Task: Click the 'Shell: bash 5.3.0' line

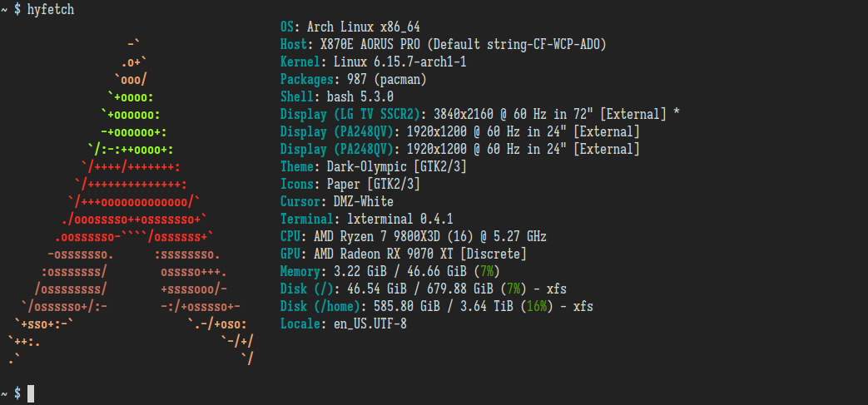Action: coord(336,96)
